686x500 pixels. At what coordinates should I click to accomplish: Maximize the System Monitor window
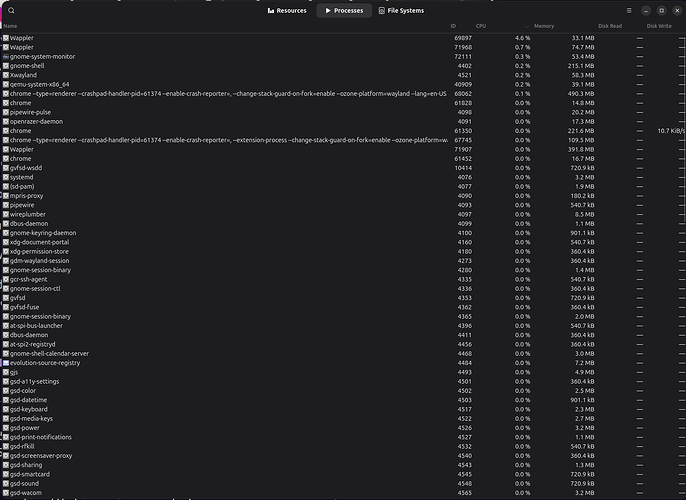tap(661, 10)
